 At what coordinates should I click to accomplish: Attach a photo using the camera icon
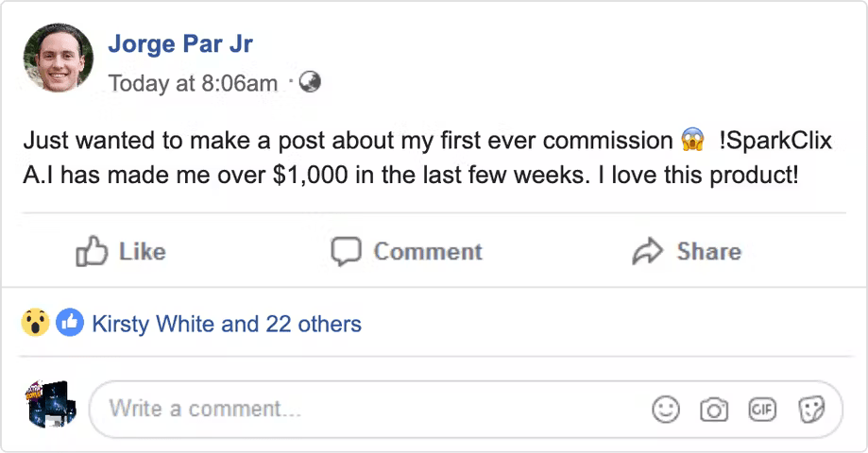714,409
